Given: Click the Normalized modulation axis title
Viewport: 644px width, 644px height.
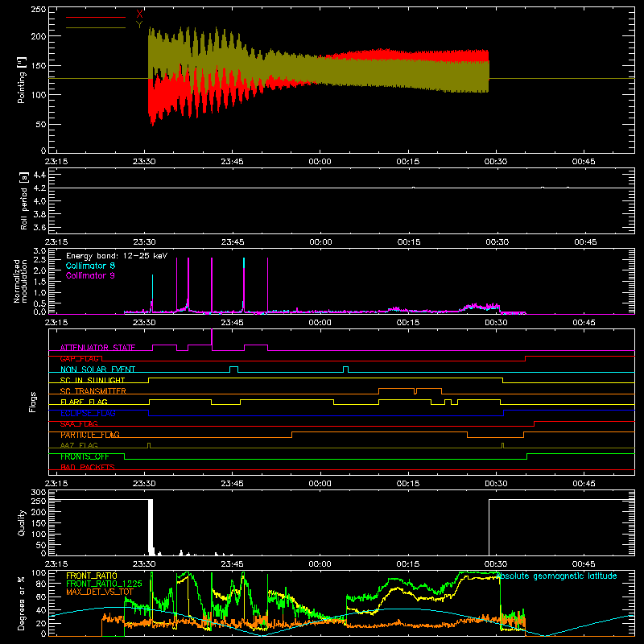Looking at the screenshot, I should click(x=20, y=281).
